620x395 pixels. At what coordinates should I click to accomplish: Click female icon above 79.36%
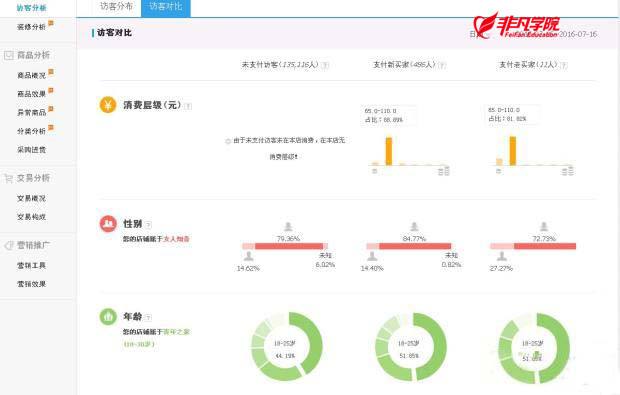[288, 227]
